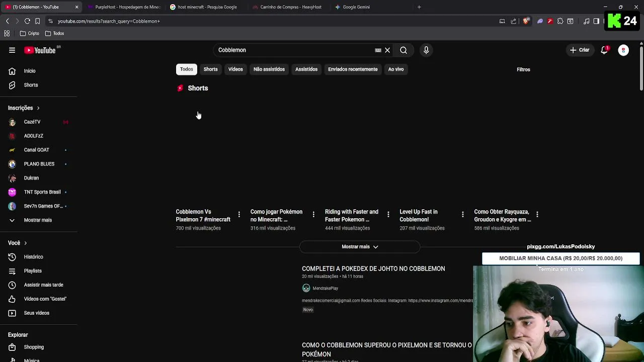Open options for Level Up Fast short
Screen dimensions: 644x362
[x=462, y=215]
